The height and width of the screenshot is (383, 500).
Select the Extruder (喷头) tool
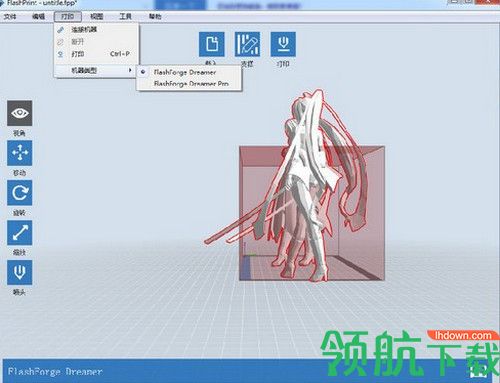click(x=20, y=272)
